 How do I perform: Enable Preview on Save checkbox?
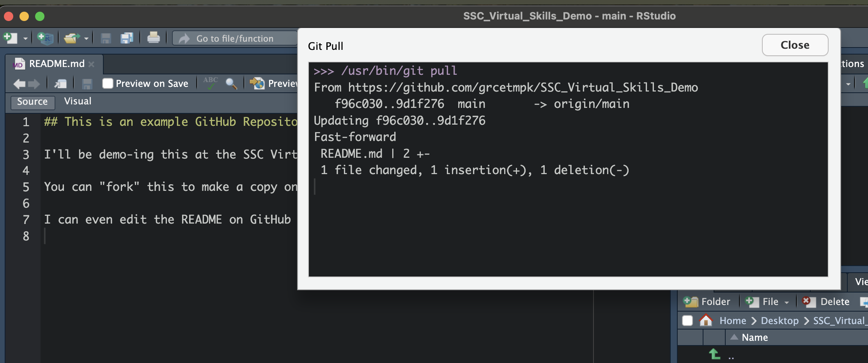[x=108, y=83]
